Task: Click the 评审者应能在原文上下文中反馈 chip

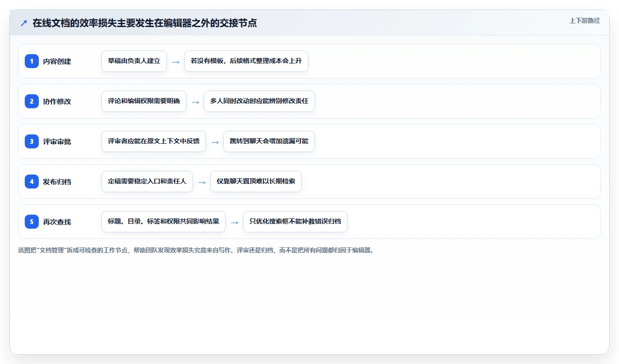Action: pos(154,141)
